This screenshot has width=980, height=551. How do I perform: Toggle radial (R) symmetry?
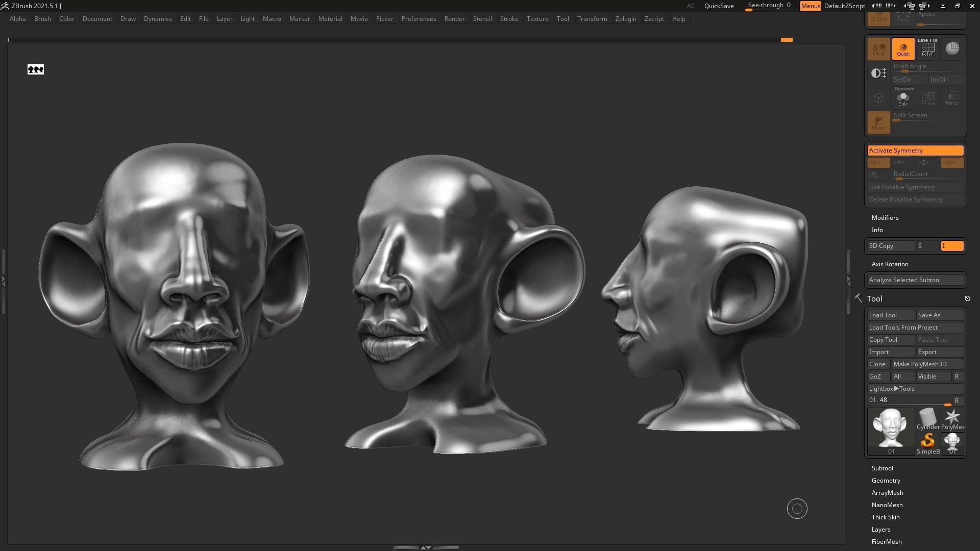pos(878,175)
